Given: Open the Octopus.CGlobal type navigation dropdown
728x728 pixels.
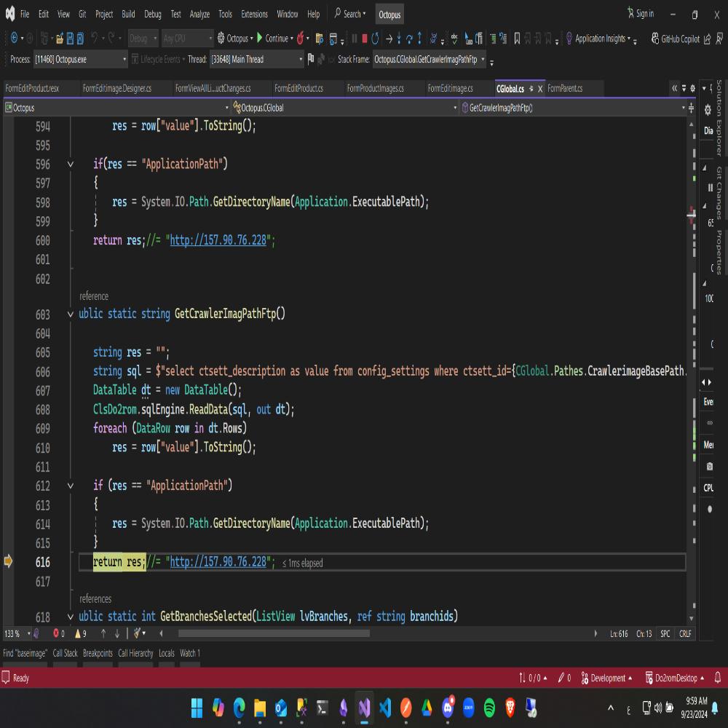Looking at the screenshot, I should click(x=345, y=108).
